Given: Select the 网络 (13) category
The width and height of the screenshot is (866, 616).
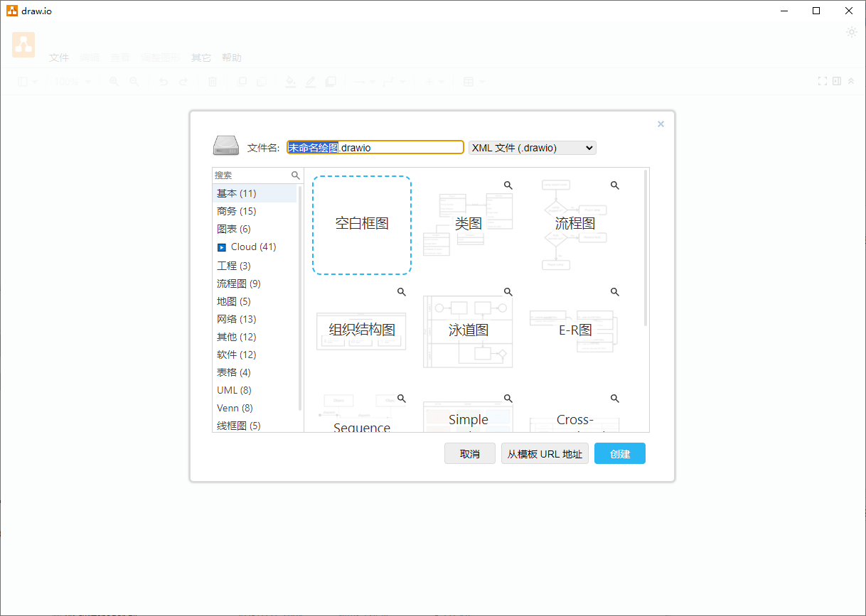Looking at the screenshot, I should click(255, 319).
